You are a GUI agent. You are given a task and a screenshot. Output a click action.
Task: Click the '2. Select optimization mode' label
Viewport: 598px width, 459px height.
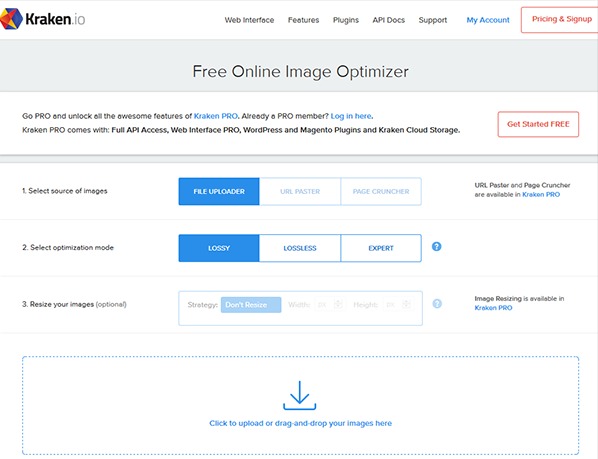(68, 247)
